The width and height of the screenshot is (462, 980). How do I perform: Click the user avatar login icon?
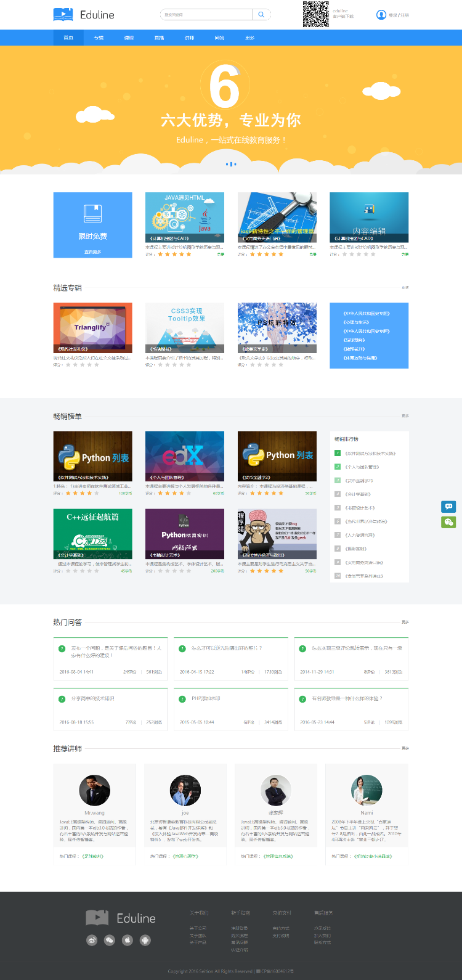pyautogui.click(x=381, y=15)
